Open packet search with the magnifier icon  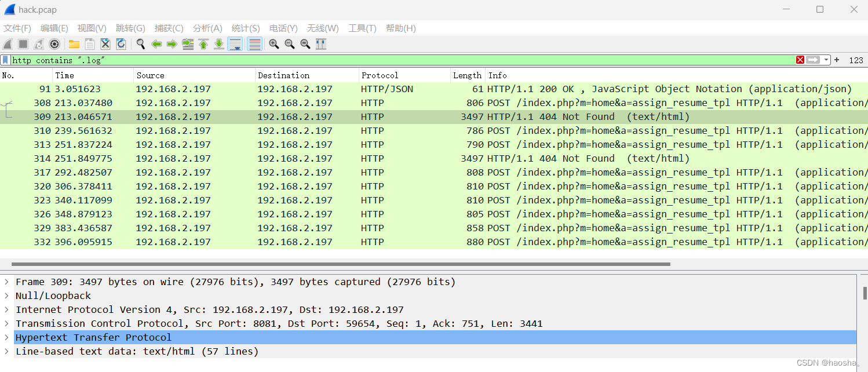(x=140, y=44)
